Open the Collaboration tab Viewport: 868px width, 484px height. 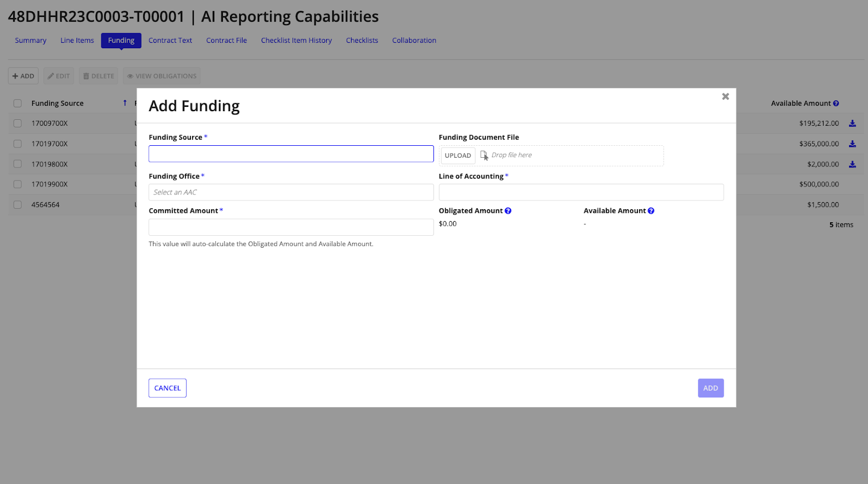(414, 41)
